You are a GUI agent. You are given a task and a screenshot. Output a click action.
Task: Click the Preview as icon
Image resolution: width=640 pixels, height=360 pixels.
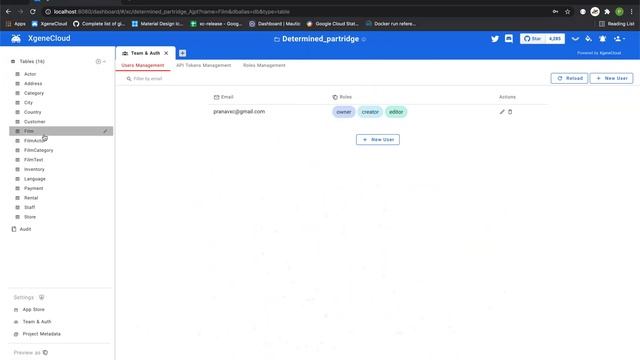[45, 352]
